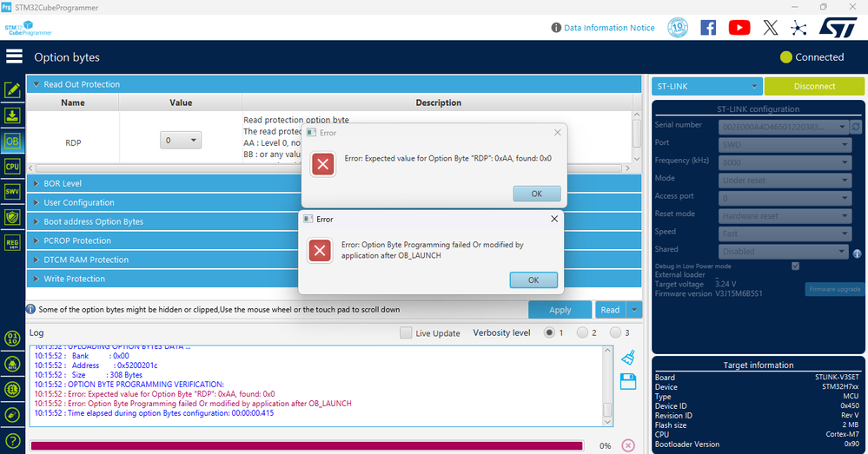Open Read button dropdown arrow
This screenshot has width=868, height=454.
[634, 310]
